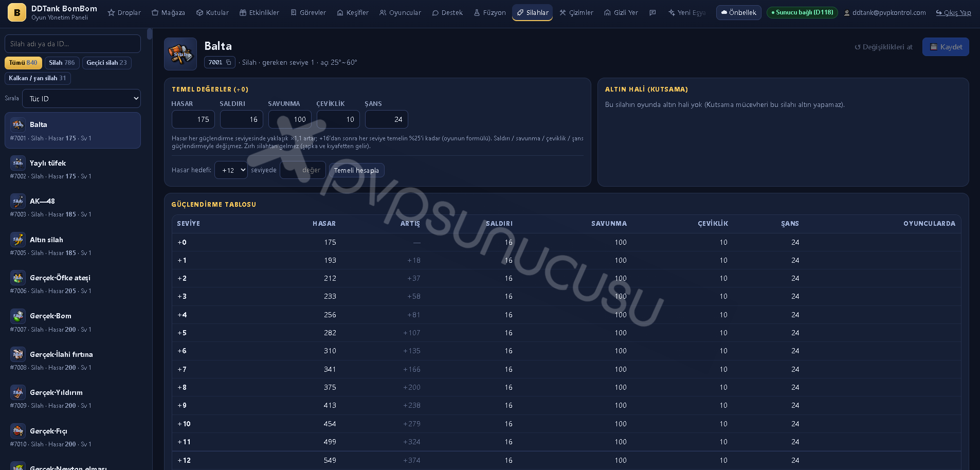Click the Kaydet save button
Screen dimensions: 980x470
click(946, 47)
